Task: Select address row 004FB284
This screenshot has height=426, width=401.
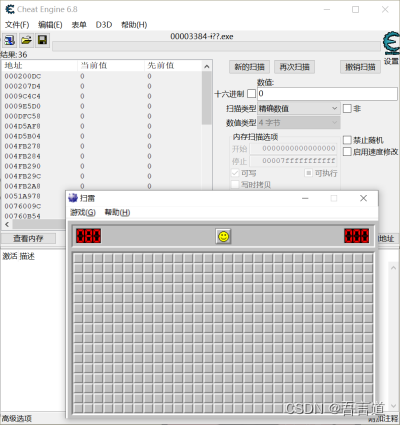Action: pyautogui.click(x=102, y=156)
